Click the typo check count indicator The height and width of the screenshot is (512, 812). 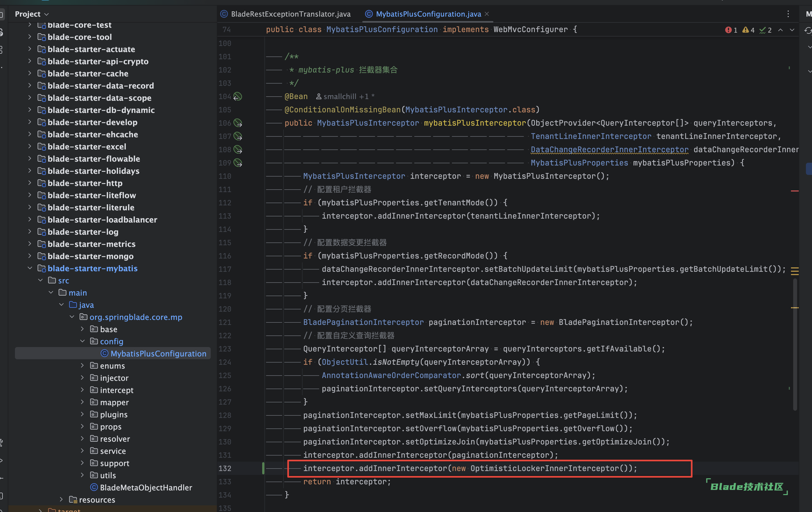pyautogui.click(x=765, y=30)
